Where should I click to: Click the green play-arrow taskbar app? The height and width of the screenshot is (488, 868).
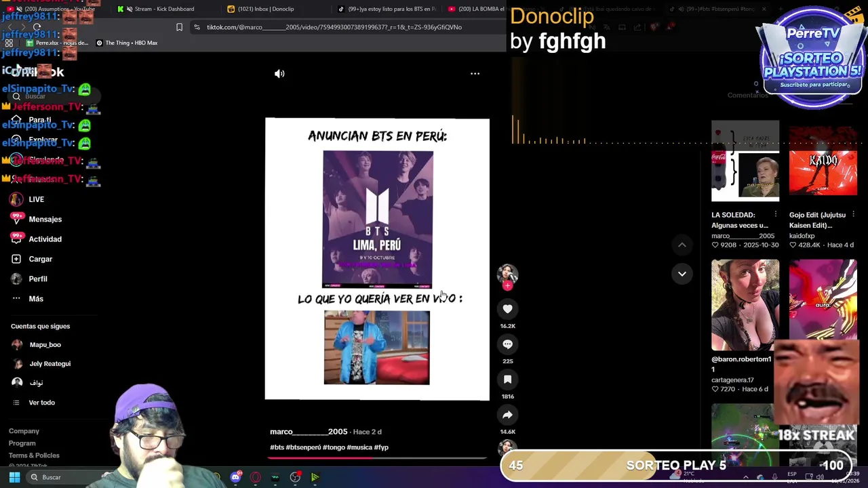point(315,477)
